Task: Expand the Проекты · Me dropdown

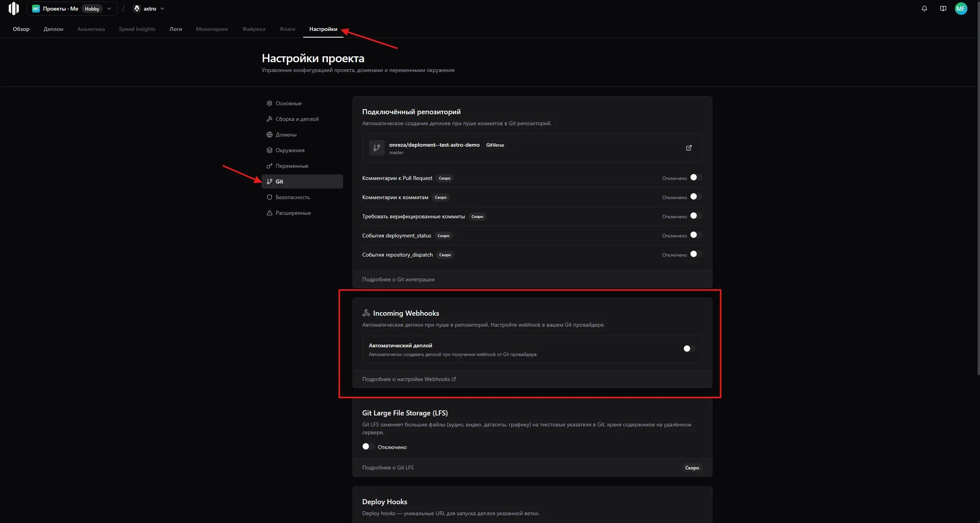Action: tap(109, 8)
